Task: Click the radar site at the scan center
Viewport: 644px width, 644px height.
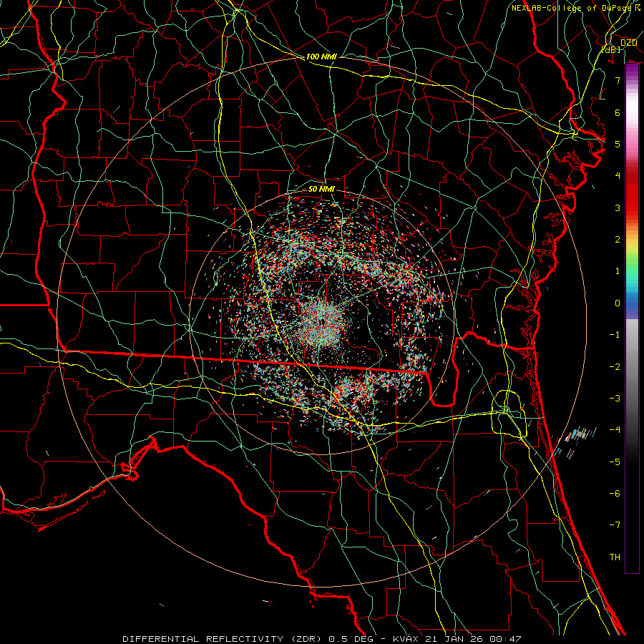Action: (323, 321)
